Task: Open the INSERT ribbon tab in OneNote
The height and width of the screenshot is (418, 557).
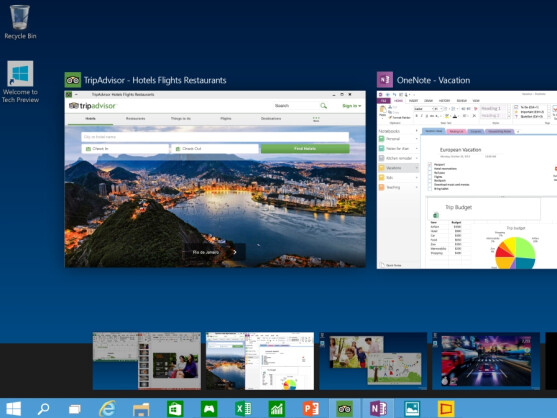Action: 413,101
